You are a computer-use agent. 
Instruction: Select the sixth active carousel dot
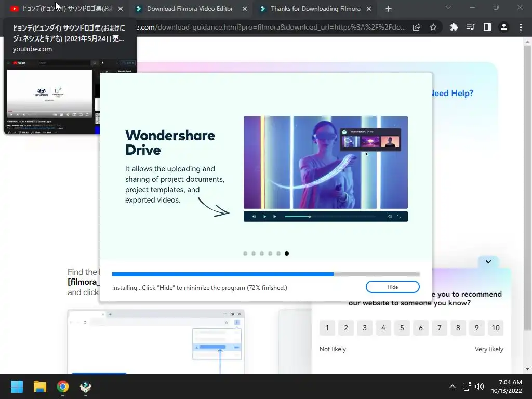287,254
